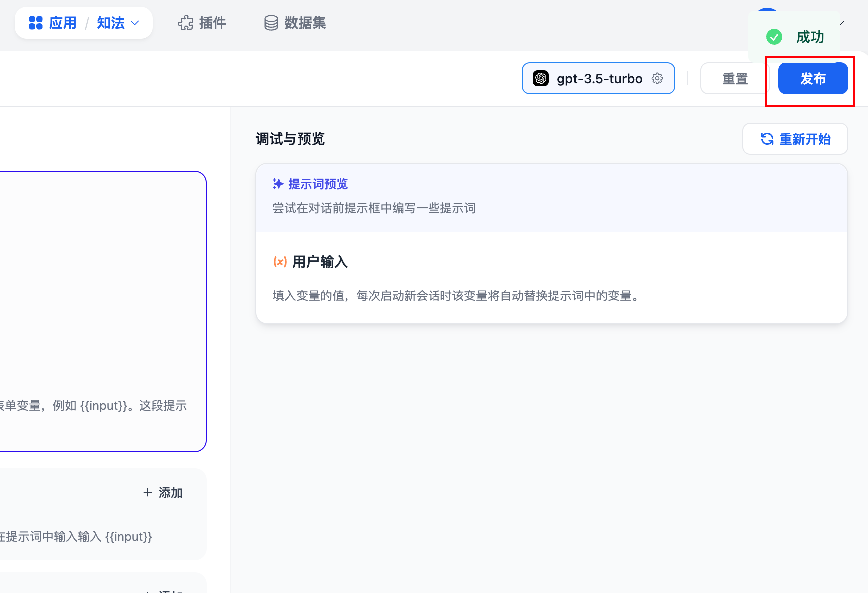Click the apps grid icon beside 应用
The height and width of the screenshot is (593, 868).
(x=36, y=22)
